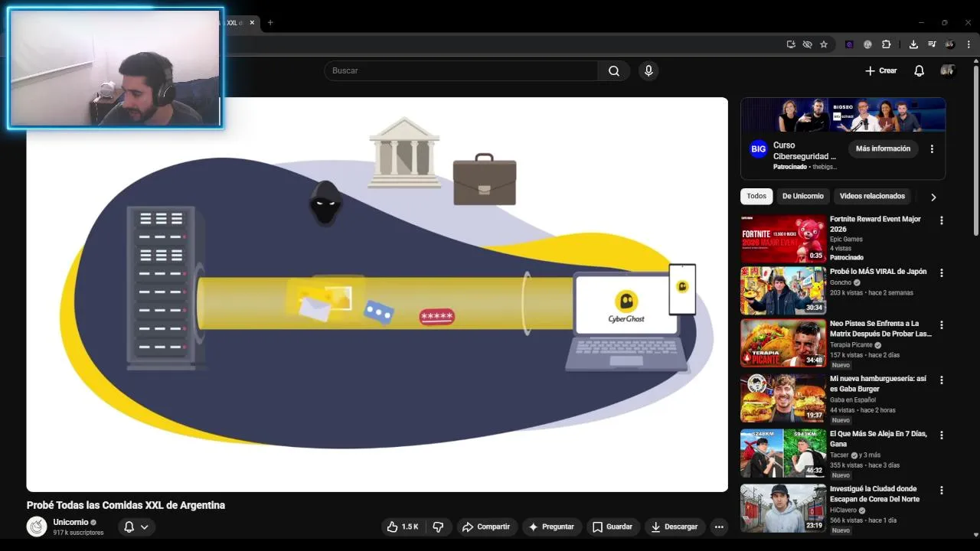This screenshot has height=551, width=980.
Task: Open Fortnite Reward Event video thumbnail
Action: click(783, 239)
